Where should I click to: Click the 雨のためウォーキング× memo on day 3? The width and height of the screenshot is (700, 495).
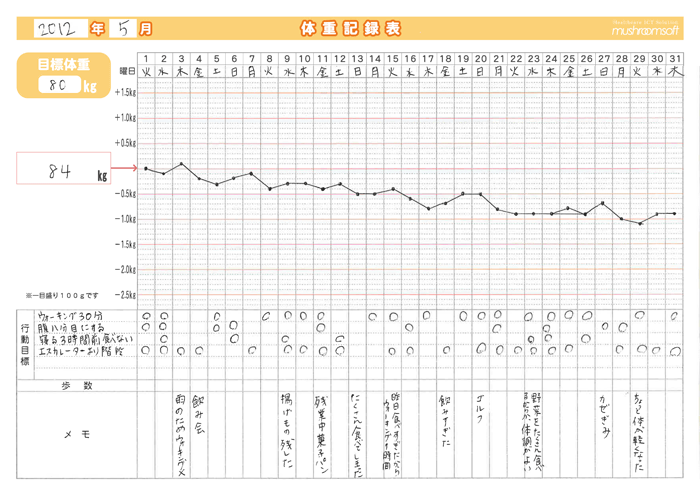point(180,436)
